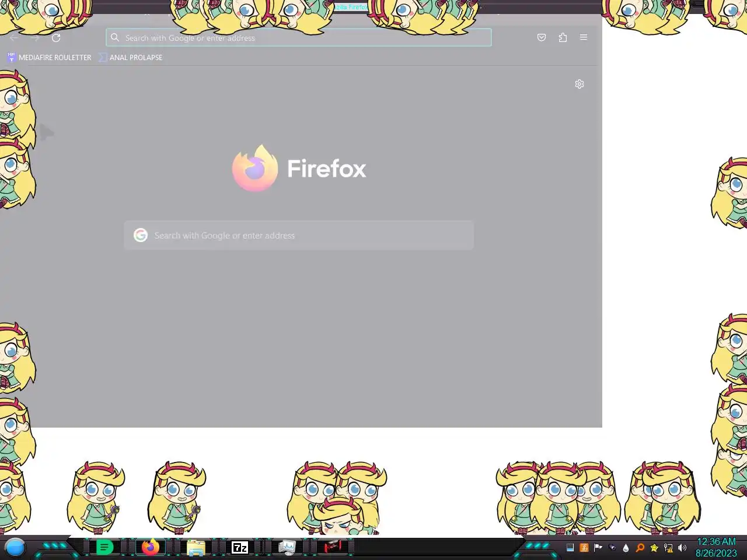Screen dimensions: 747x560
Task: Open the red-black app on taskbar
Action: [x=333, y=547]
